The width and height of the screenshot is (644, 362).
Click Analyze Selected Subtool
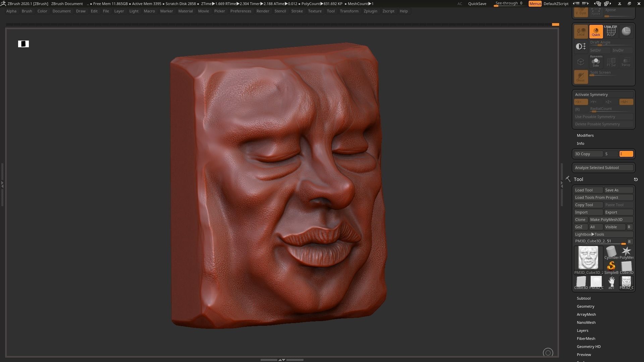[x=603, y=168]
